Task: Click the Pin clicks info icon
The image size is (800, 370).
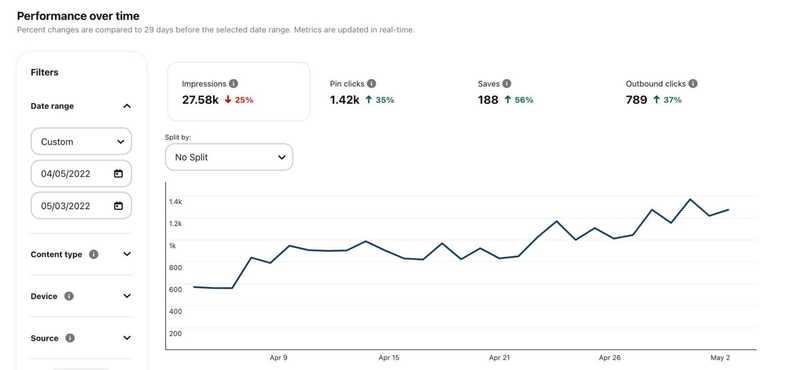Action: click(x=371, y=84)
